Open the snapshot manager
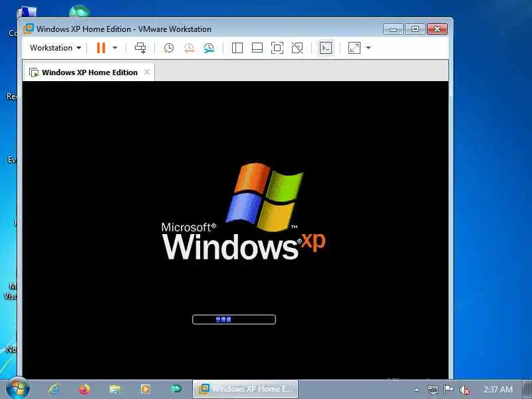Image resolution: width=532 pixels, height=399 pixels. coord(209,48)
